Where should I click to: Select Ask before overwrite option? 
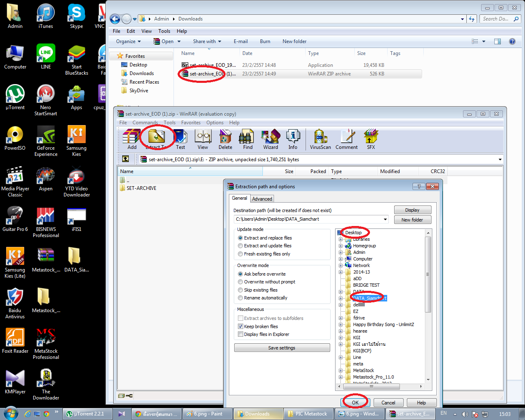point(262,274)
